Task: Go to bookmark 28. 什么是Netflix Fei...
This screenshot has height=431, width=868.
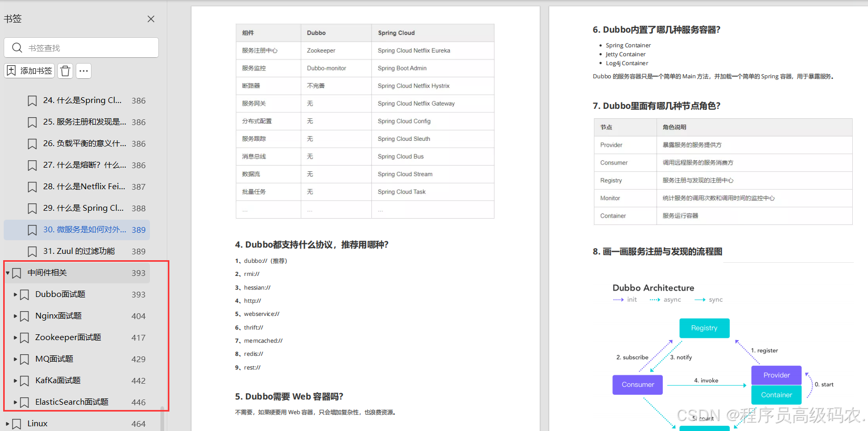Action: click(x=84, y=187)
